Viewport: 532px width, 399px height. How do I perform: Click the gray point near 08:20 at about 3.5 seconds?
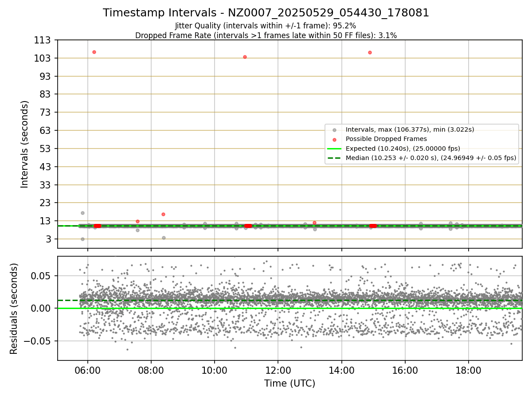coord(164,238)
